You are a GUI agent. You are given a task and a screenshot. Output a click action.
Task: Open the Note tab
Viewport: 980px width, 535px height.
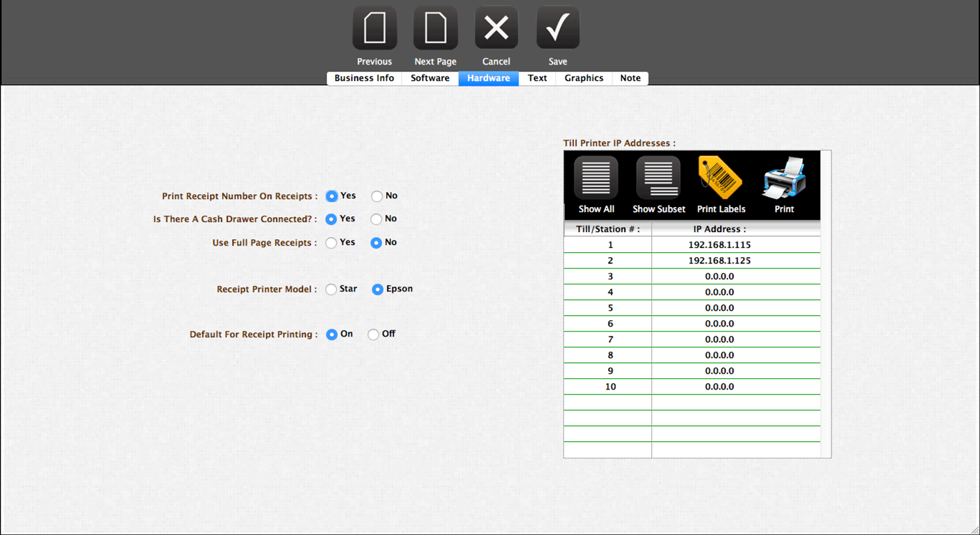point(630,78)
